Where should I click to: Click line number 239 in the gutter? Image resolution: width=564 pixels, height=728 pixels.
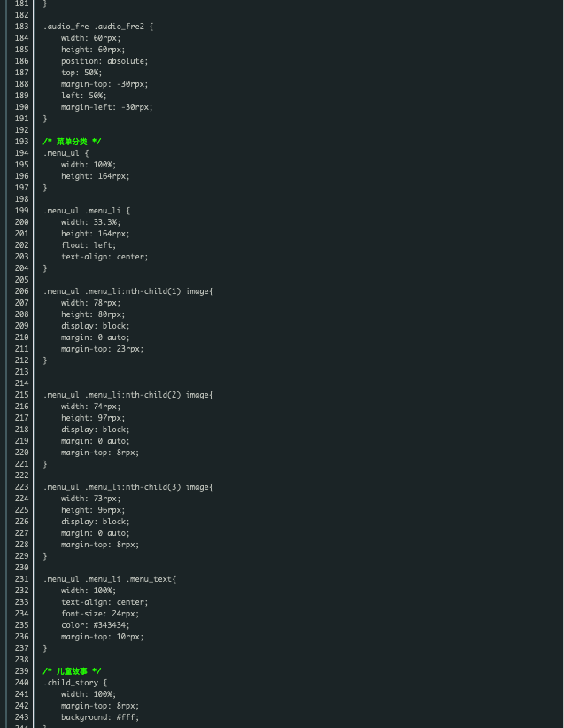coord(21,671)
